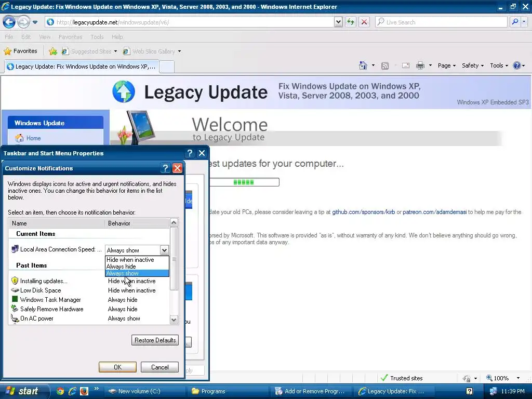Click the Home page icon
The width and height of the screenshot is (532, 399).
363,65
